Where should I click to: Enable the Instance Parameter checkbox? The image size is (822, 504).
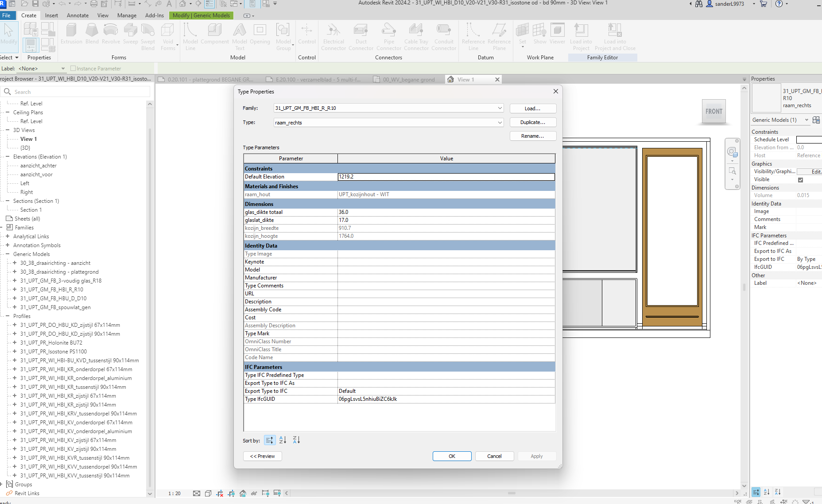(73, 68)
